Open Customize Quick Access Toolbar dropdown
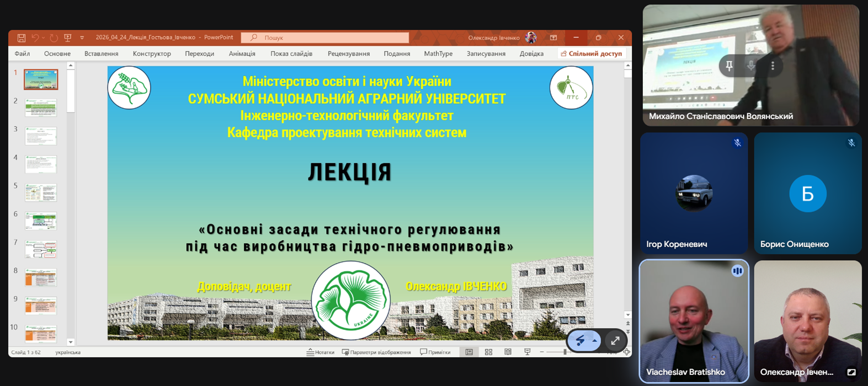The height and width of the screenshot is (386, 868). click(82, 38)
